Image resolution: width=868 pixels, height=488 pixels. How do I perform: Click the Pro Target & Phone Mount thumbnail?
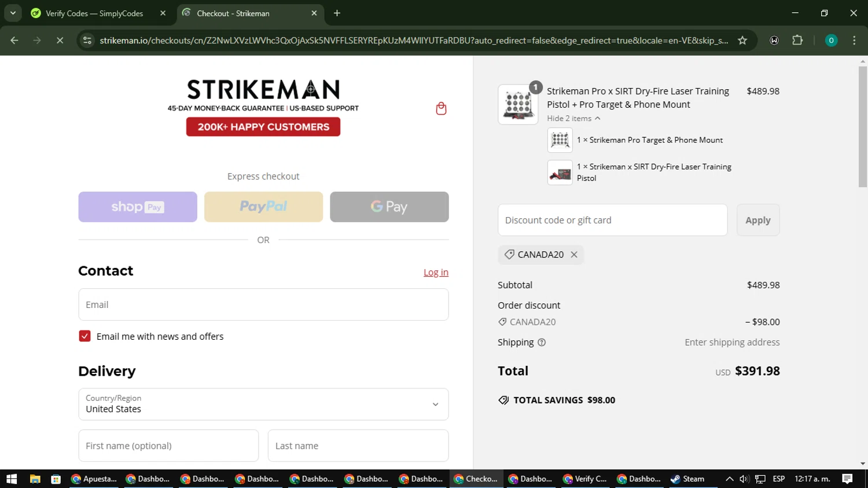(560, 140)
